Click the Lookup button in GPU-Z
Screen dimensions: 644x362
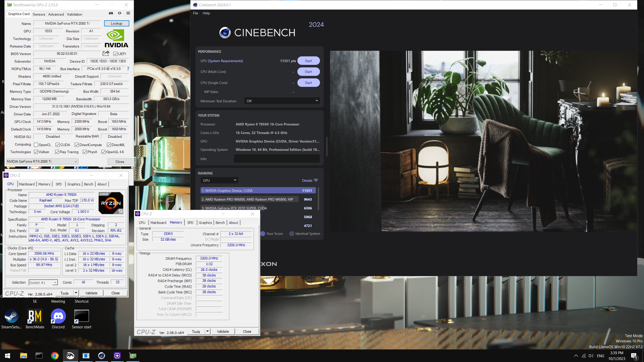pyautogui.click(x=116, y=23)
